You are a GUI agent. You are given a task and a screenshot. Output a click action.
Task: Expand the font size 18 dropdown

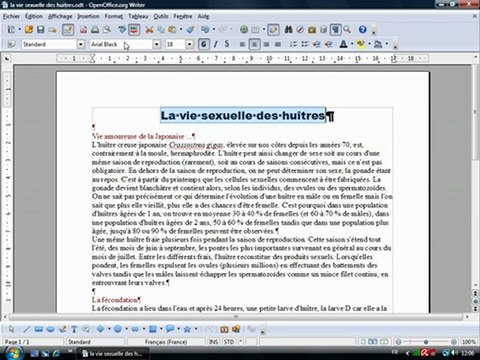(189, 44)
